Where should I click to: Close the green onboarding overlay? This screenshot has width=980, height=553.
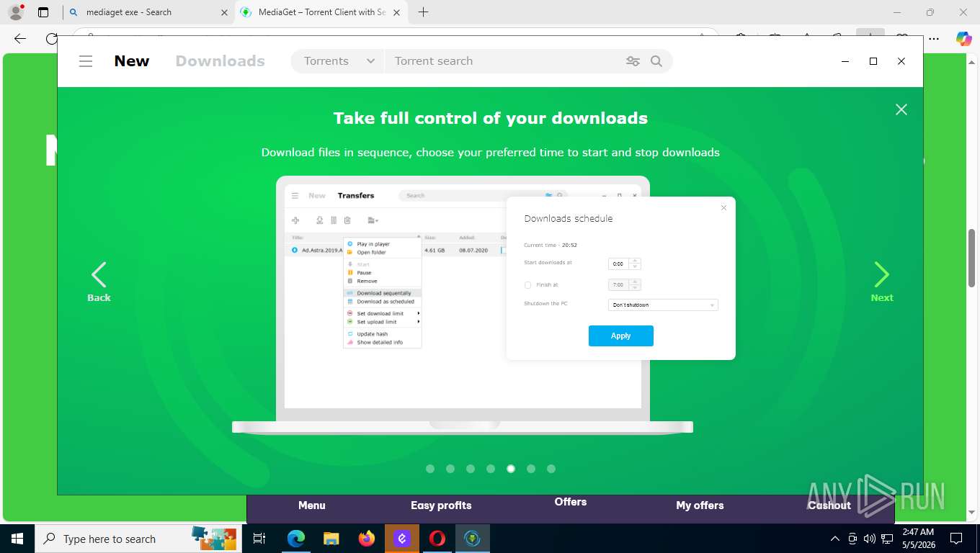coord(901,109)
